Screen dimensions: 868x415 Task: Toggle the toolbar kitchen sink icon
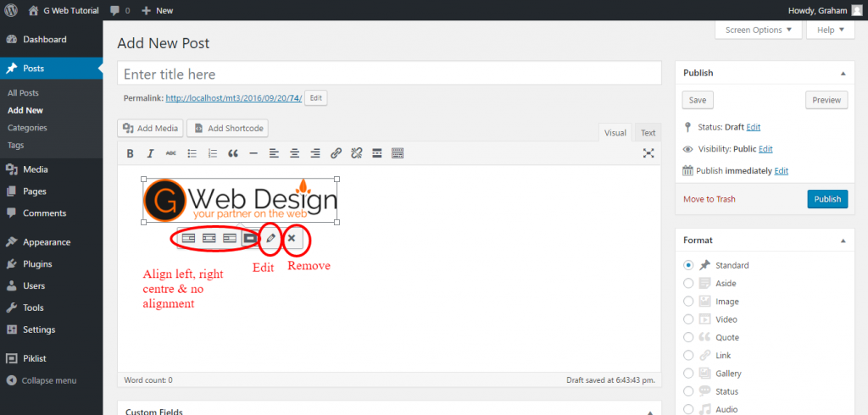tap(398, 153)
